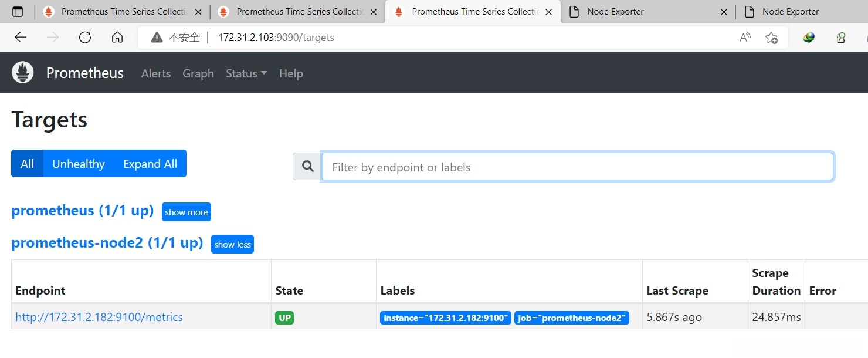
Task: Switch to the first Node Exporter tab
Action: tap(615, 12)
